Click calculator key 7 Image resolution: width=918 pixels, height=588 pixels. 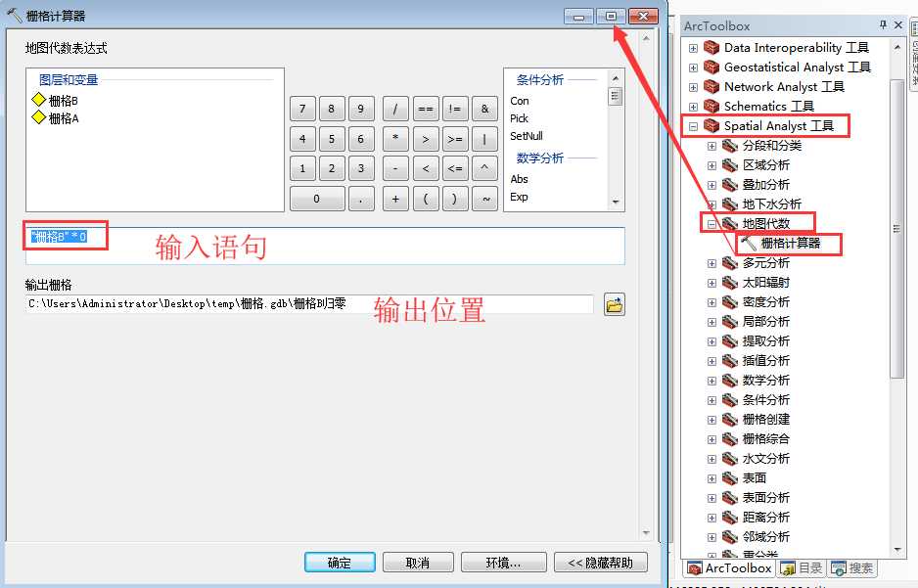pos(302,109)
